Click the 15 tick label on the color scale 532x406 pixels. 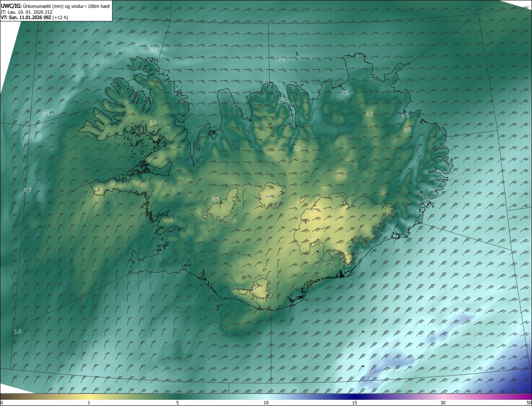click(355, 403)
